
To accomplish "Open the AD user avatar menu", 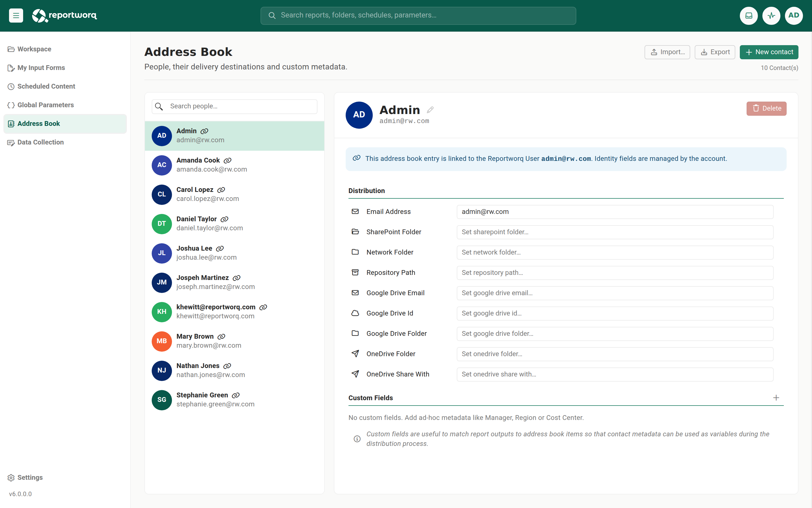I will 794,16.
